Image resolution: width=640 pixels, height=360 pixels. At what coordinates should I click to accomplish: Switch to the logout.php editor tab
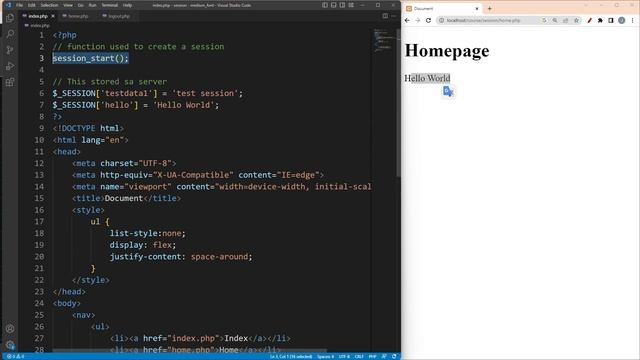pyautogui.click(x=118, y=16)
